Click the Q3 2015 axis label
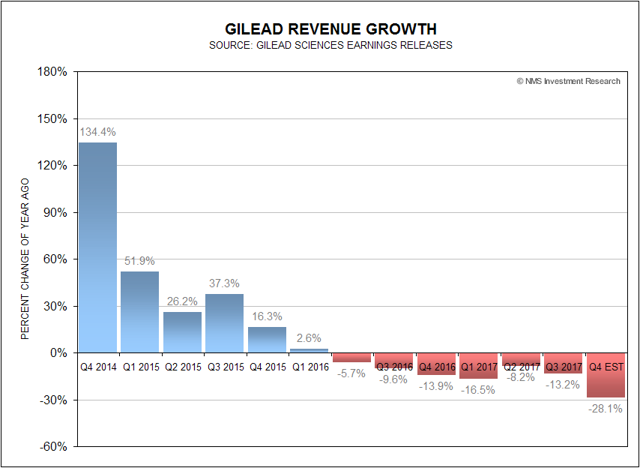Screen dimensions: 640x468 tap(225, 367)
